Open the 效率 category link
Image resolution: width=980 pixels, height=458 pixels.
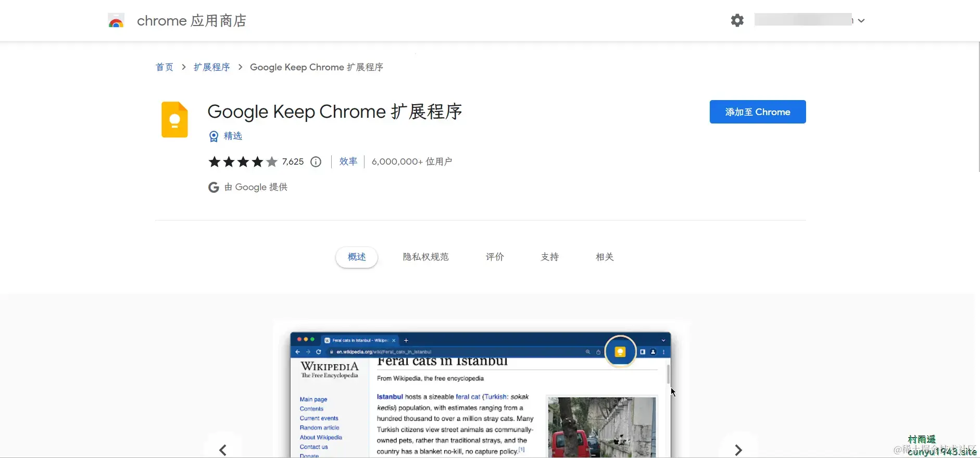[348, 162]
